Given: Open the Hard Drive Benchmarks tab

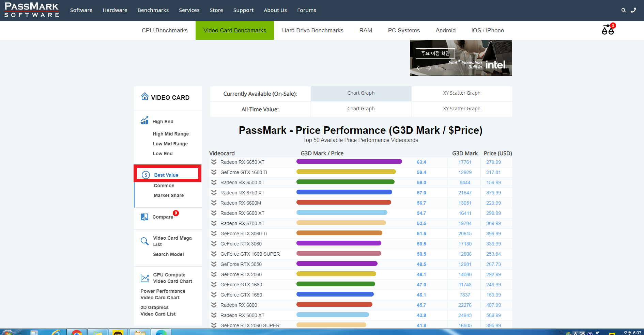Looking at the screenshot, I should (x=312, y=30).
